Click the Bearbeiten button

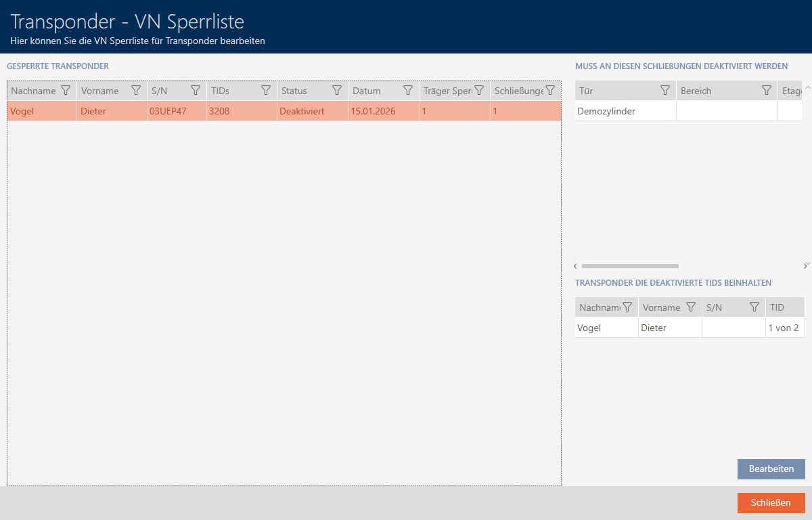(771, 469)
